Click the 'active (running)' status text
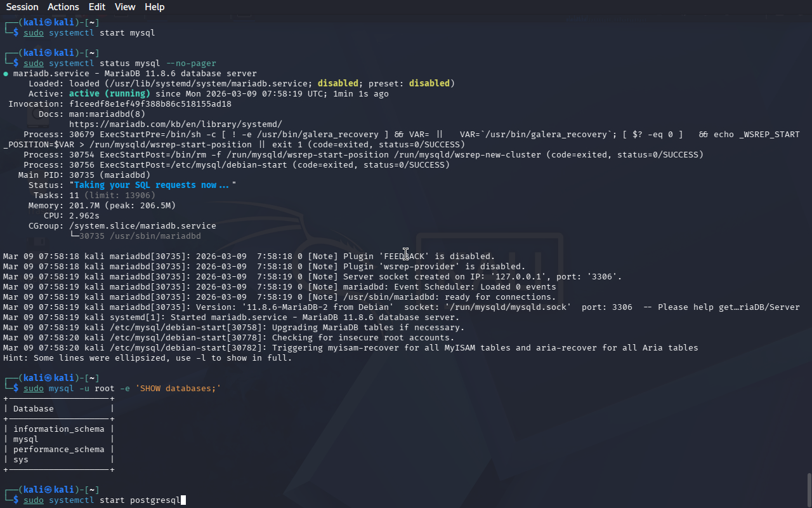Viewport: 812px width, 508px height. [x=109, y=94]
